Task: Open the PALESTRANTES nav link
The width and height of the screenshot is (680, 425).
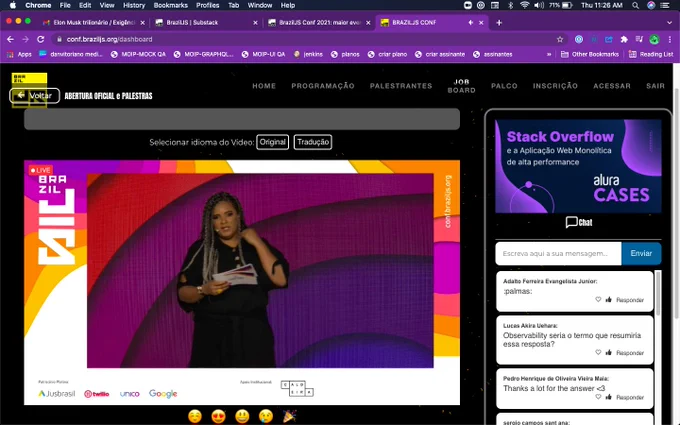Action: pyautogui.click(x=401, y=86)
